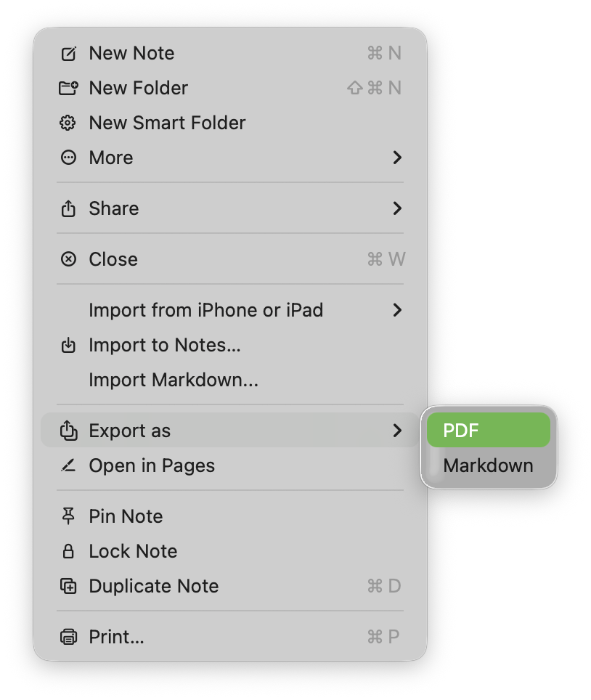
Task: Select Markdown export format
Action: pos(489,465)
